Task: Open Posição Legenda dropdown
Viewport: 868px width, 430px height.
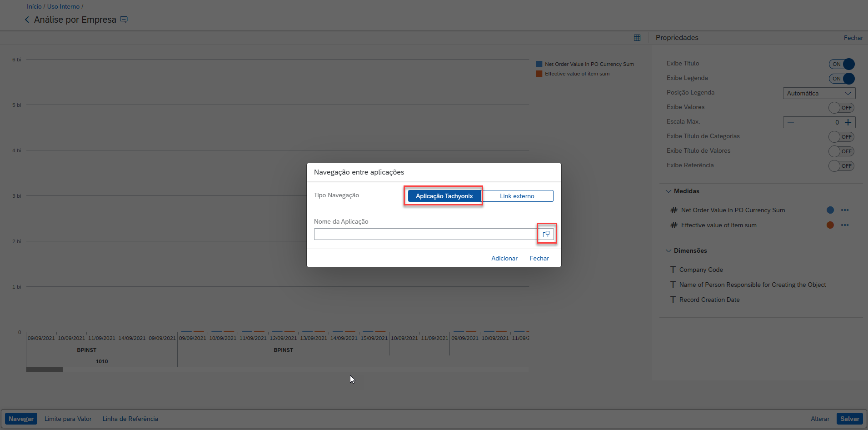Action: (819, 93)
